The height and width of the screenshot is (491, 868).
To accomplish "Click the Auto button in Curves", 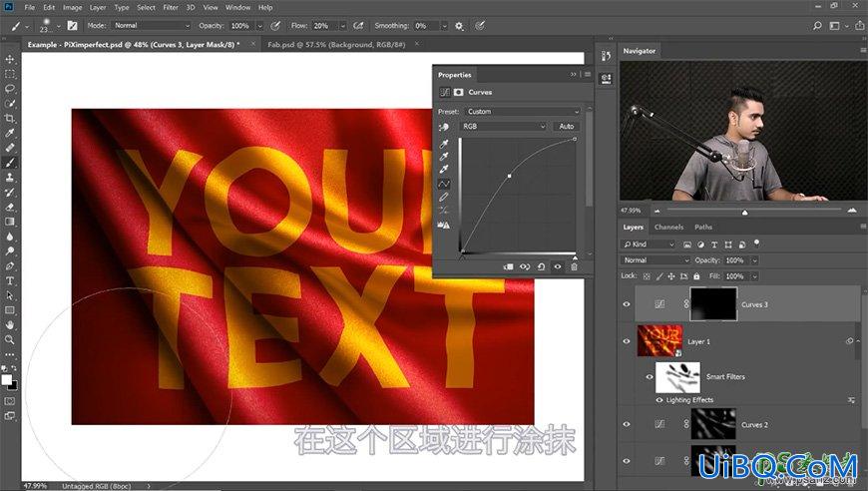I will coord(566,126).
